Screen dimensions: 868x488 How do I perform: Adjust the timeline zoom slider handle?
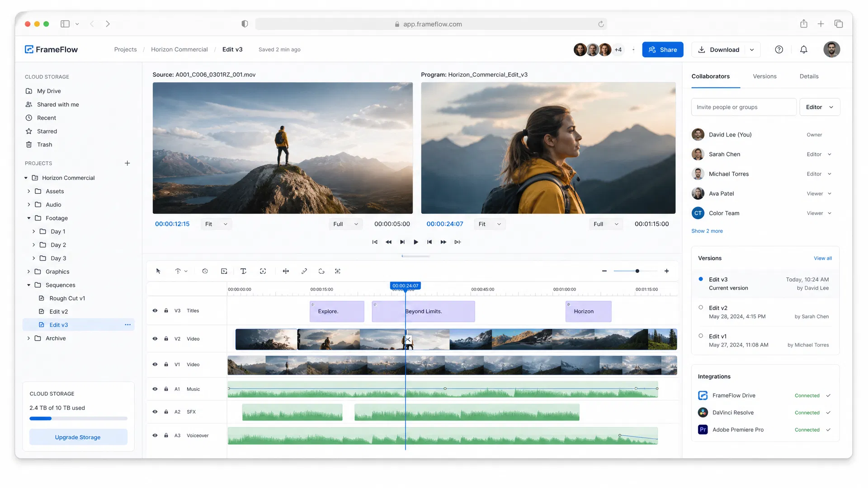click(x=637, y=271)
